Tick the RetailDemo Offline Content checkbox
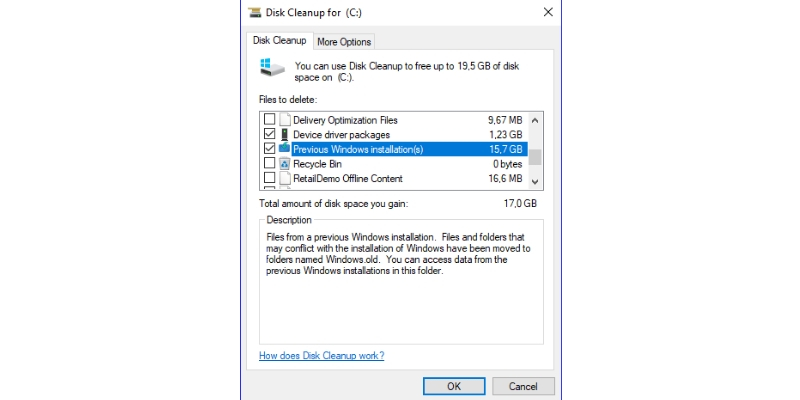Image resolution: width=800 pixels, height=400 pixels. pyautogui.click(x=269, y=178)
